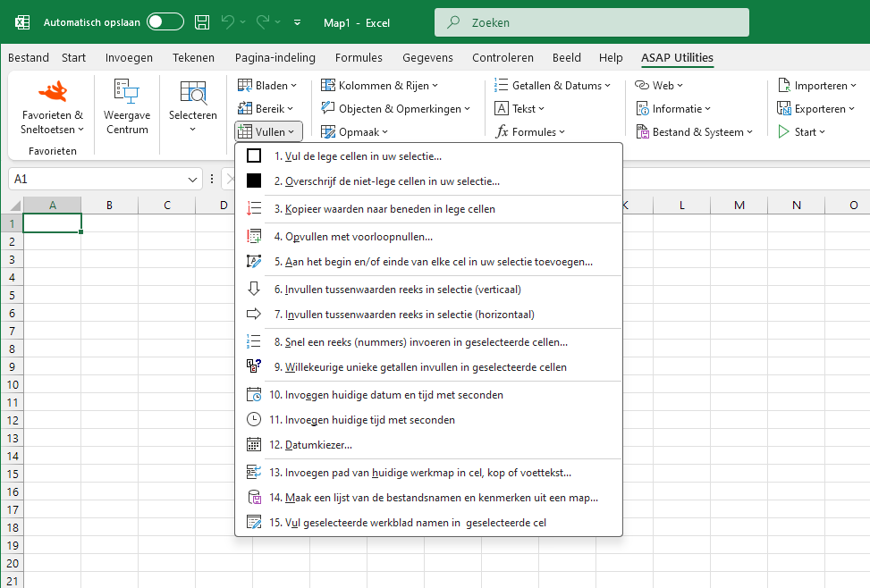Expand the Name Box dropdown arrow

(192, 180)
